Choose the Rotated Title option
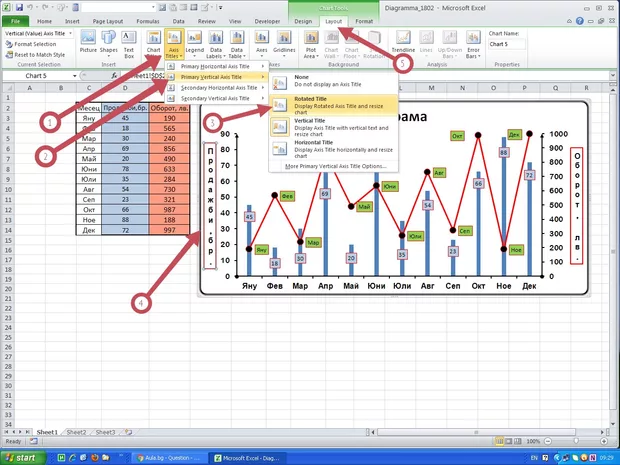620x465 pixels. pos(333,105)
